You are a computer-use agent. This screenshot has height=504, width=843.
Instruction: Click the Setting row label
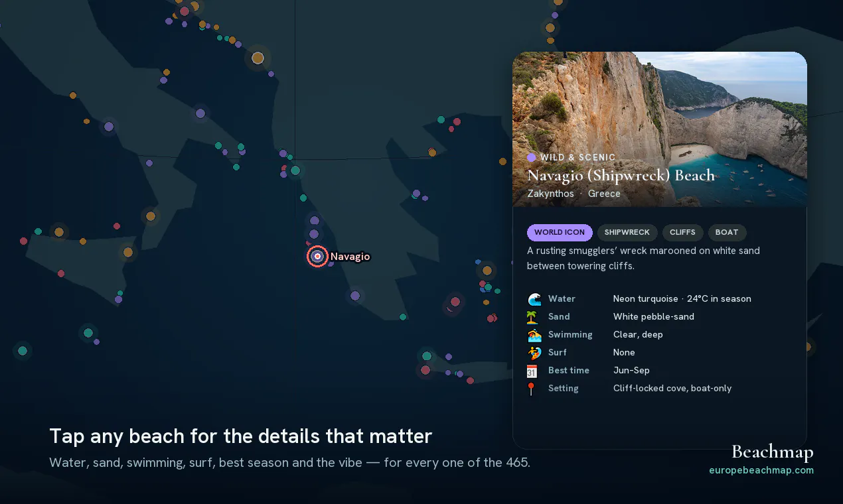[x=564, y=389]
